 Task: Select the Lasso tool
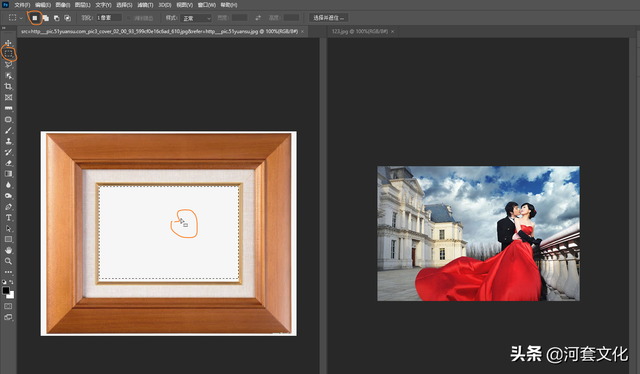(8, 65)
